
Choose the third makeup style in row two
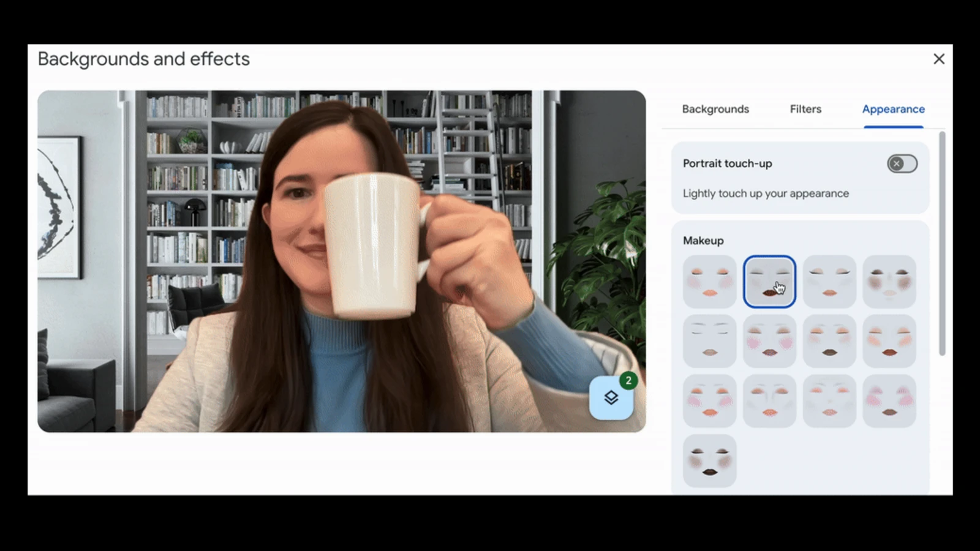829,341
